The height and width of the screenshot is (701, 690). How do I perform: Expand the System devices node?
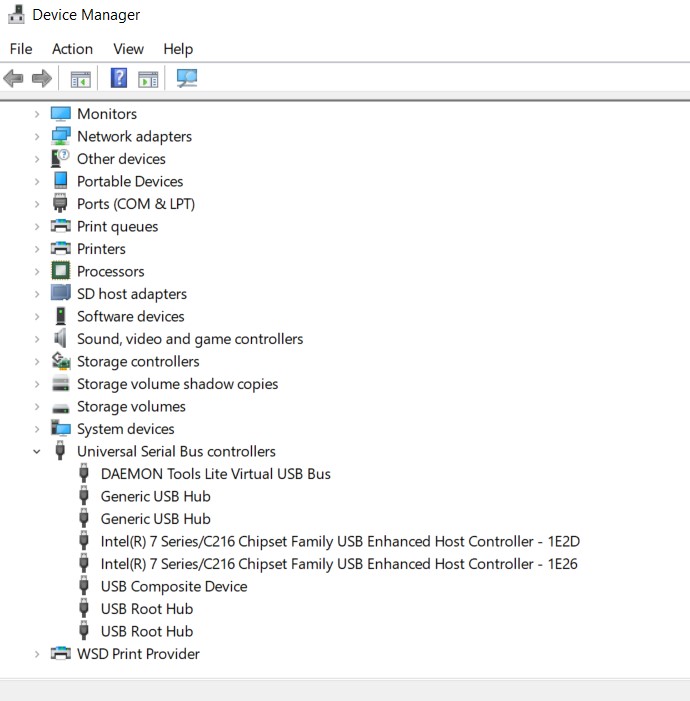coord(37,429)
